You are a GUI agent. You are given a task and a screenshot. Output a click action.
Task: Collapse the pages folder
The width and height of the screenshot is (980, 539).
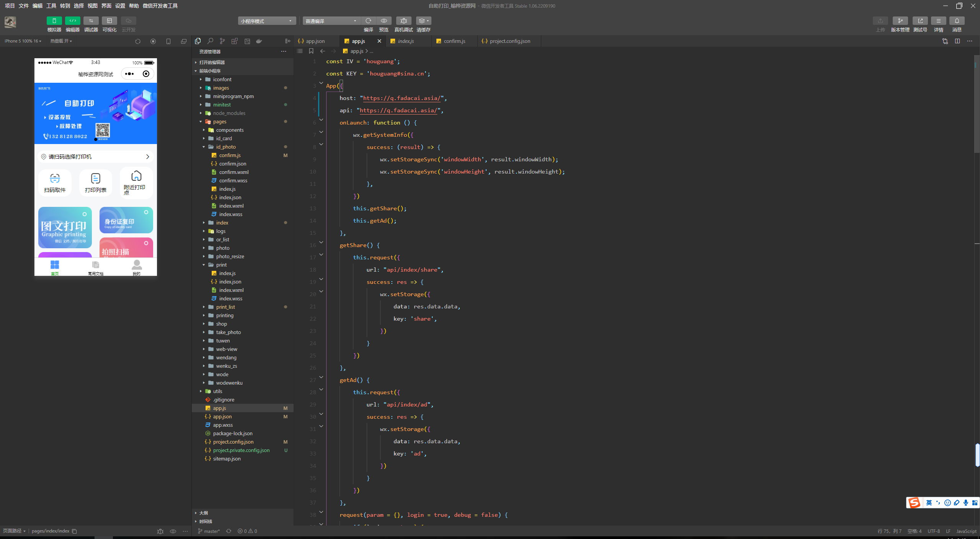click(x=243, y=121)
